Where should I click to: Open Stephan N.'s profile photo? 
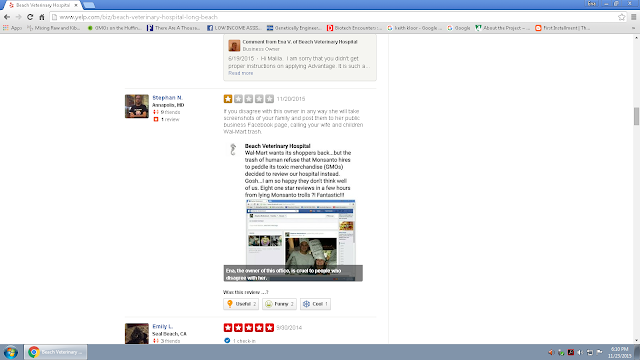pyautogui.click(x=137, y=106)
